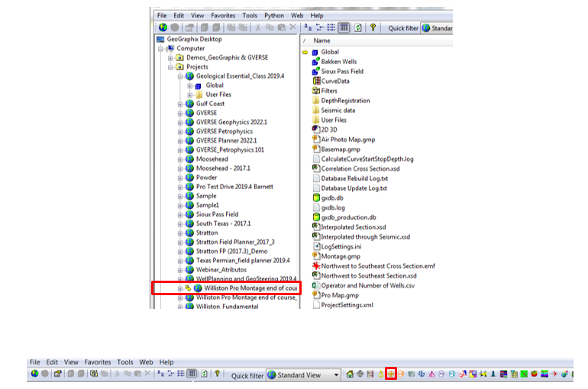Open Favorites menu in upper window
This screenshot has height=389, width=588.
point(223,15)
